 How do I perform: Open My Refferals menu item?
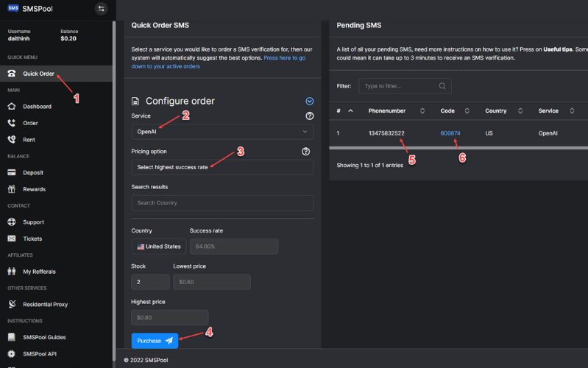point(38,272)
